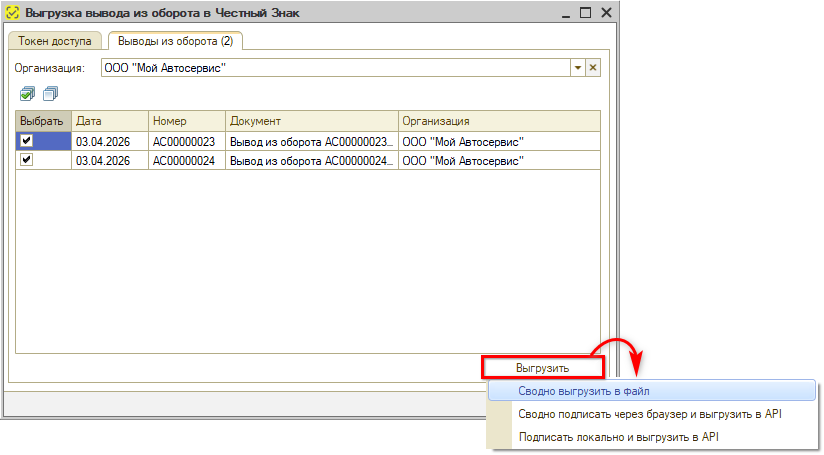Sort by the Дата column header
This screenshot has height=455, width=824.
point(109,120)
